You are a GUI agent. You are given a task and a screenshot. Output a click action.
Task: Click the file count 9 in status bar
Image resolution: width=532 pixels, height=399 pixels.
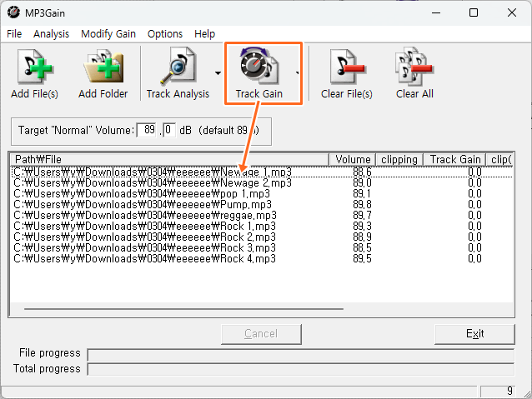[509, 391]
